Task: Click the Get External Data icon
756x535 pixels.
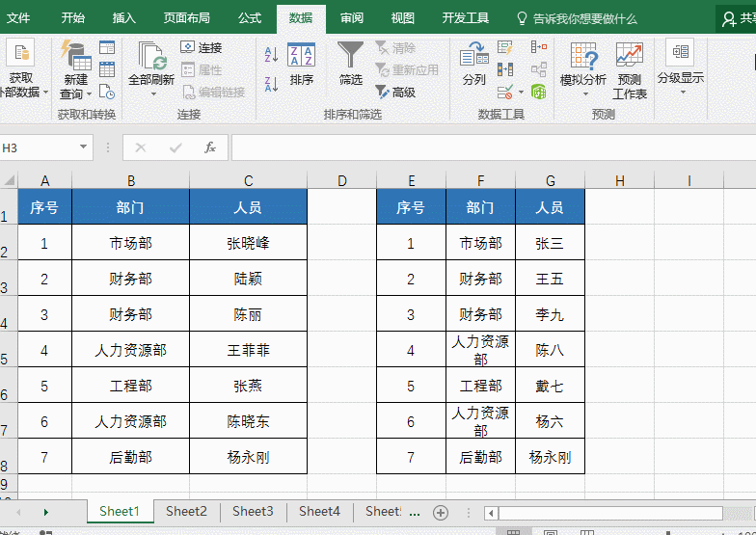Action: [x=19, y=56]
